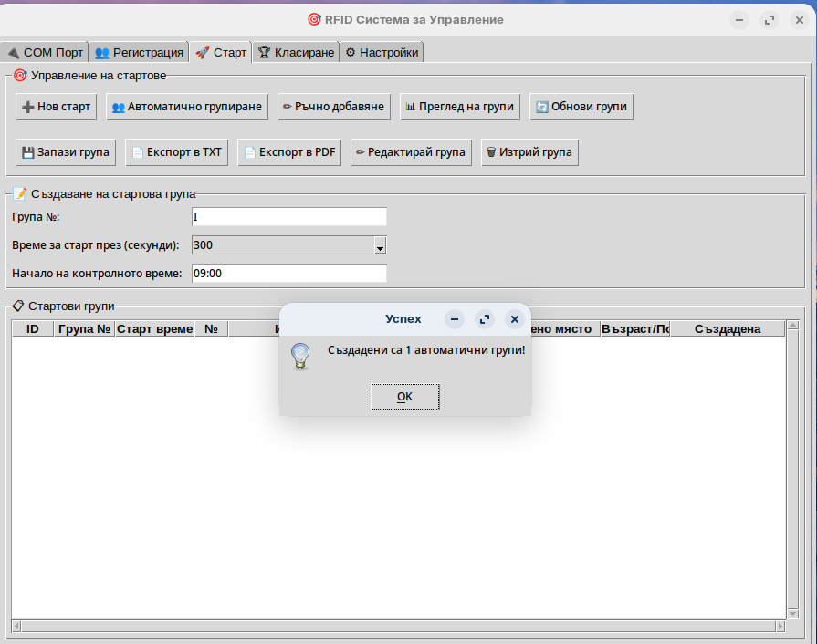The image size is (817, 644).
Task: Click the Нов старт plus button
Action: pos(56,107)
